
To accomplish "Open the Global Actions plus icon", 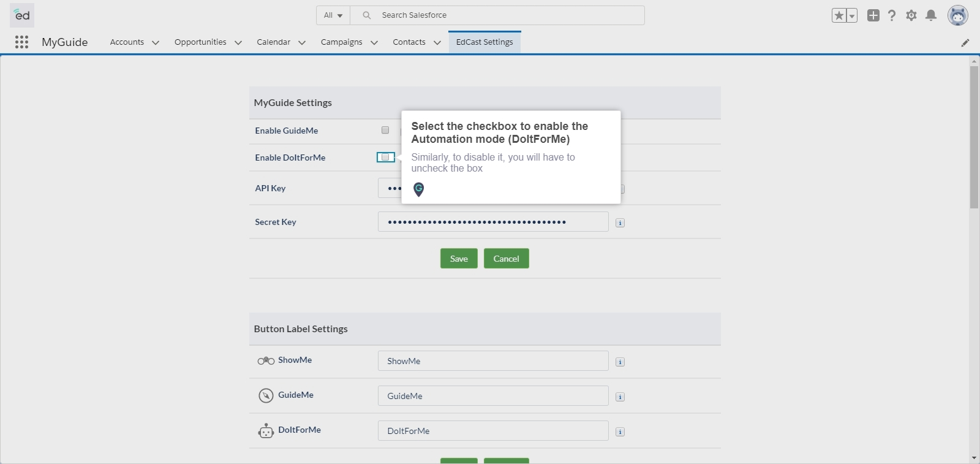I will tap(873, 15).
